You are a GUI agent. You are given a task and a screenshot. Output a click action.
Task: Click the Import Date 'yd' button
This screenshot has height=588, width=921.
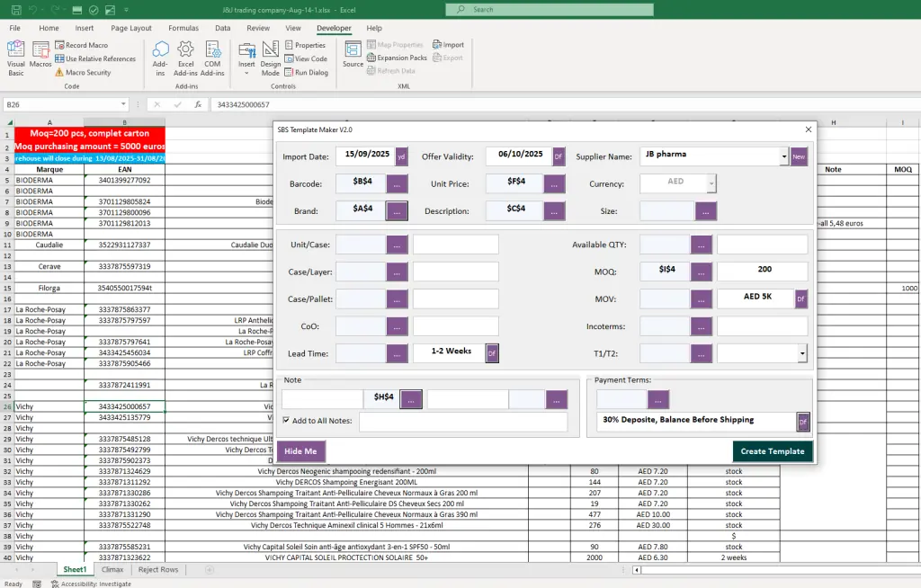point(401,156)
